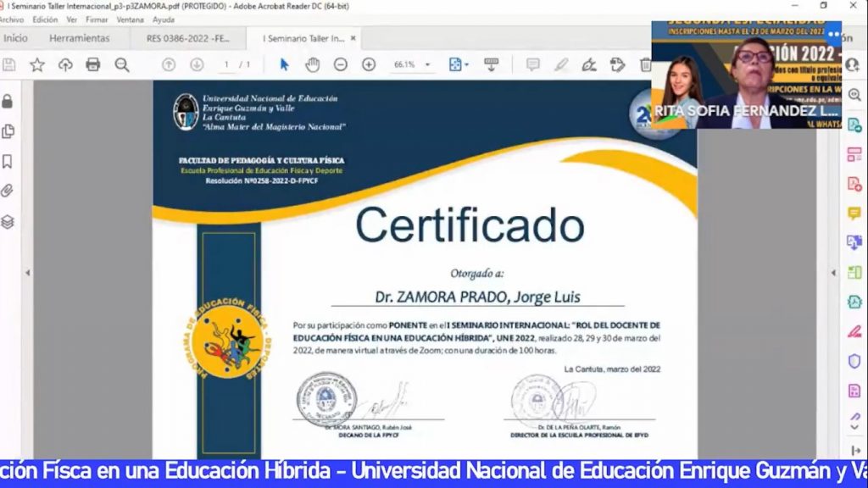Screen dimensions: 868x488
Task: Click the share with others person icon
Action: tap(853, 64)
